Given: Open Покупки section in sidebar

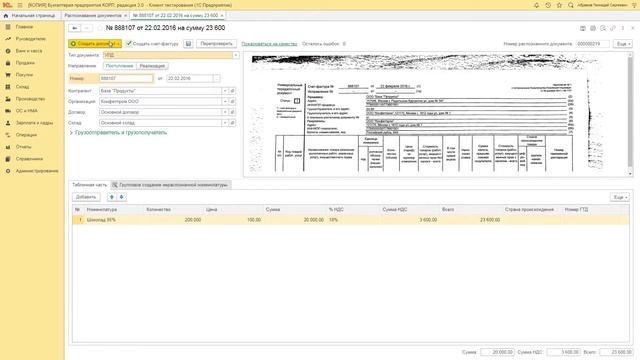Looking at the screenshot, I should 24,75.
